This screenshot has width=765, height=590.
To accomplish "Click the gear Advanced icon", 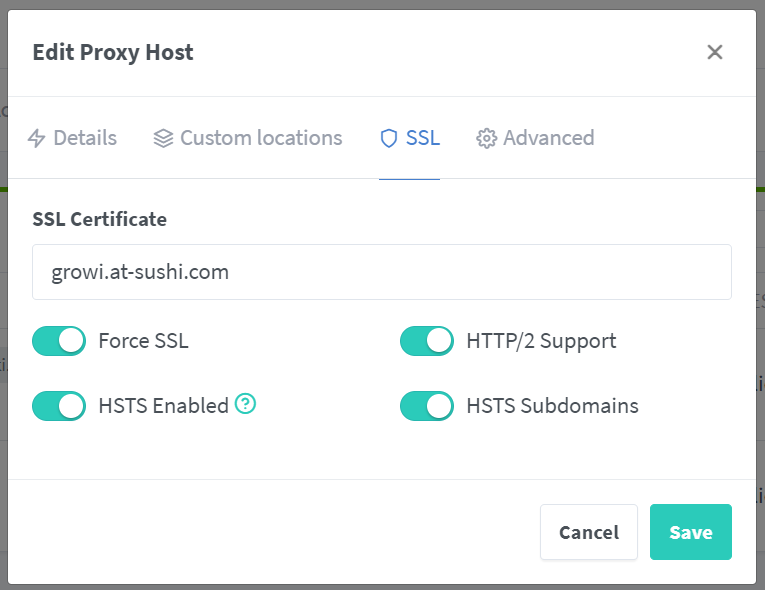I will coord(486,138).
